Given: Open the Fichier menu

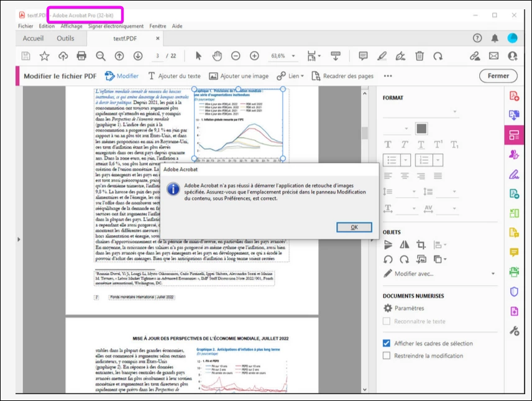Looking at the screenshot, I should (25, 26).
